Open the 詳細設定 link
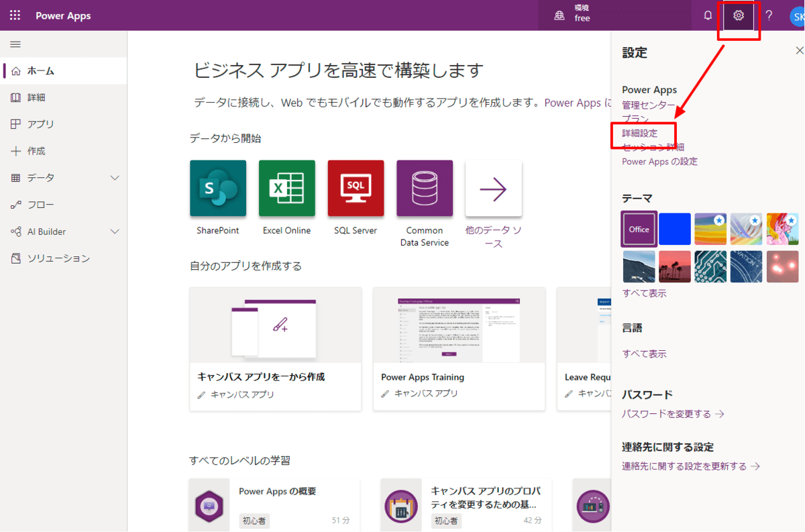This screenshot has height=532, width=805. pos(640,134)
